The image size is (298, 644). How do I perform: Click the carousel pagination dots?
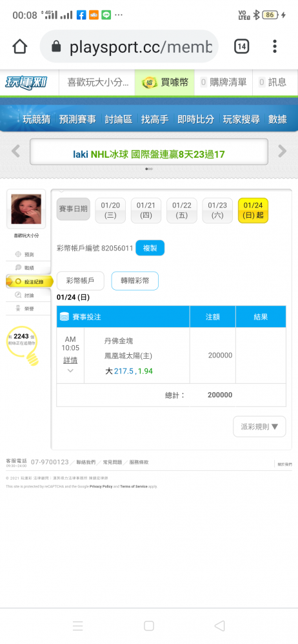pyautogui.click(x=149, y=169)
